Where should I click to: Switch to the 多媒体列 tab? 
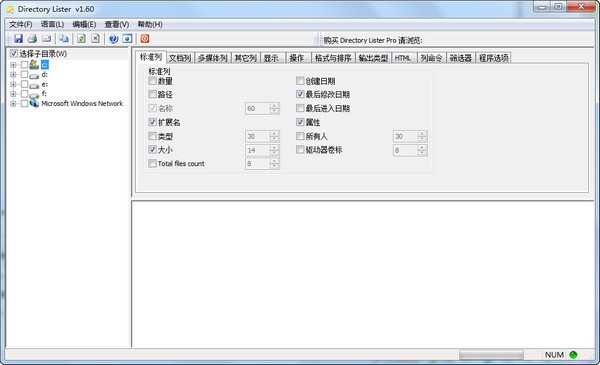pos(213,58)
